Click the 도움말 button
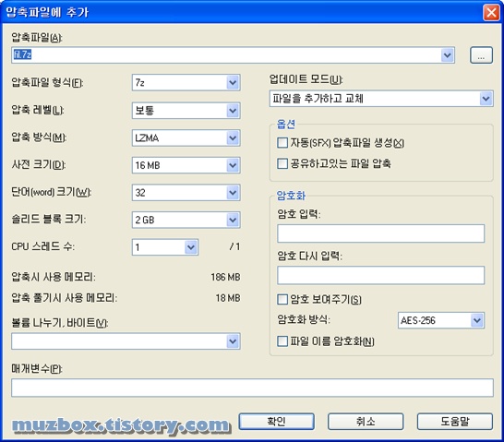 (x=455, y=422)
